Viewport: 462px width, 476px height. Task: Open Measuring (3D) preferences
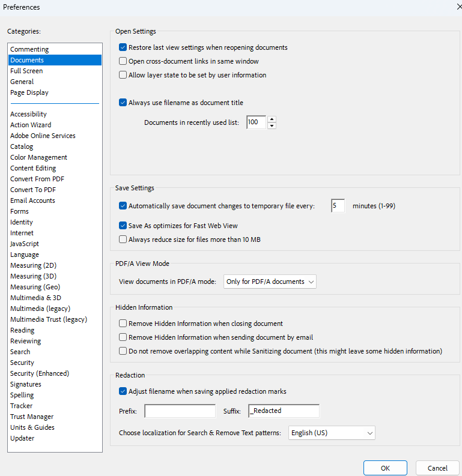55,276
